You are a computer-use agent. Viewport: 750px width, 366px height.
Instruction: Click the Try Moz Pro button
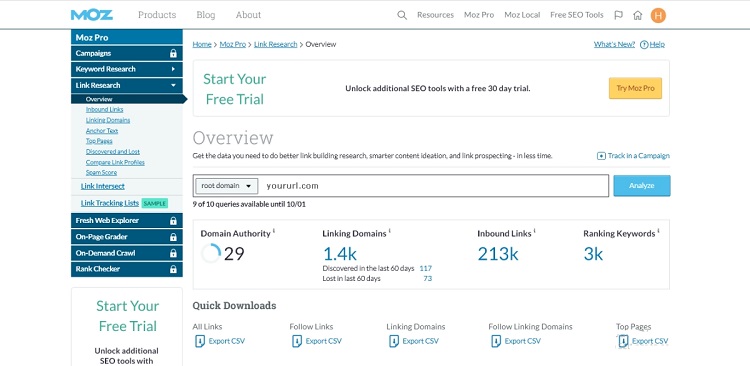point(635,88)
